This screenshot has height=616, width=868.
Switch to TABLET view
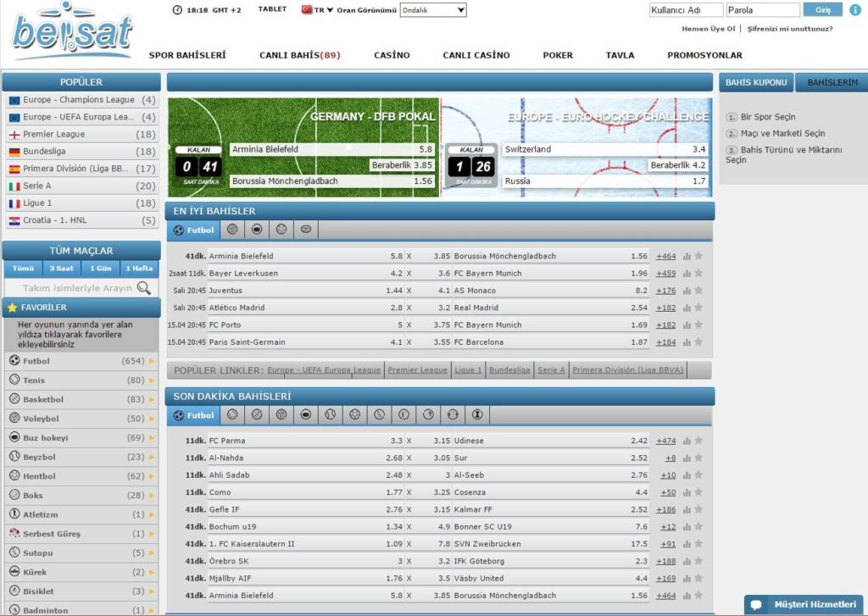[272, 8]
